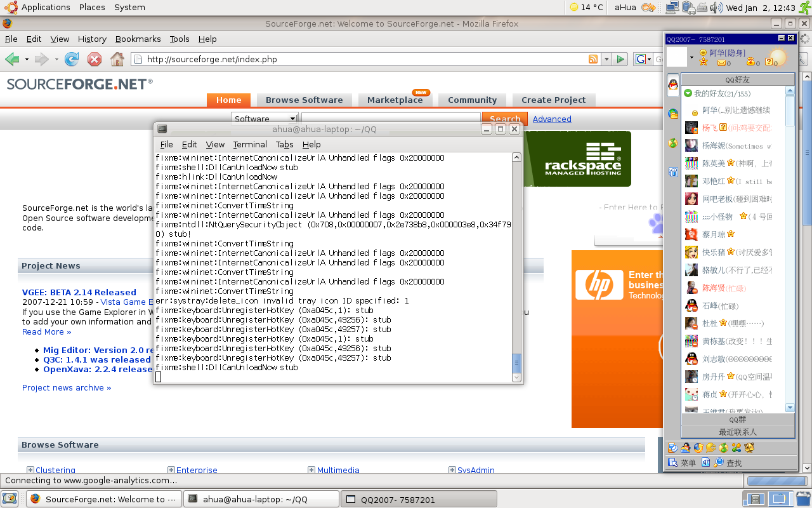The width and height of the screenshot is (812, 508).
Task: Click QQ green share nodes icon
Action: click(736, 448)
